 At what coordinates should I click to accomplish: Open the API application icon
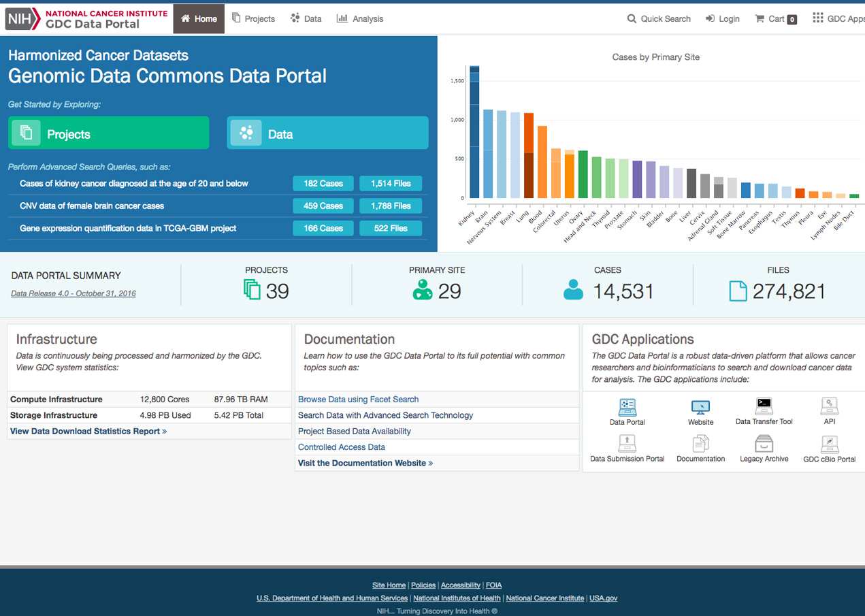pos(829,407)
